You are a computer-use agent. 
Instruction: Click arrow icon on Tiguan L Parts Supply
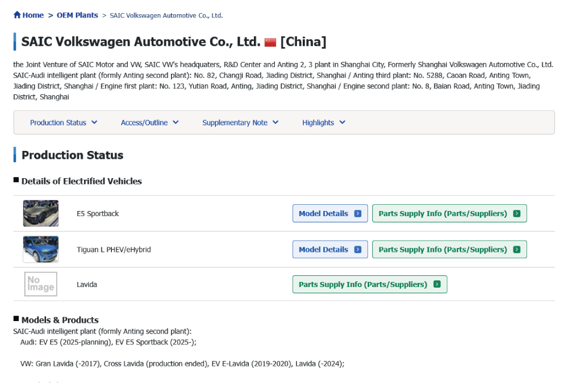(516, 250)
